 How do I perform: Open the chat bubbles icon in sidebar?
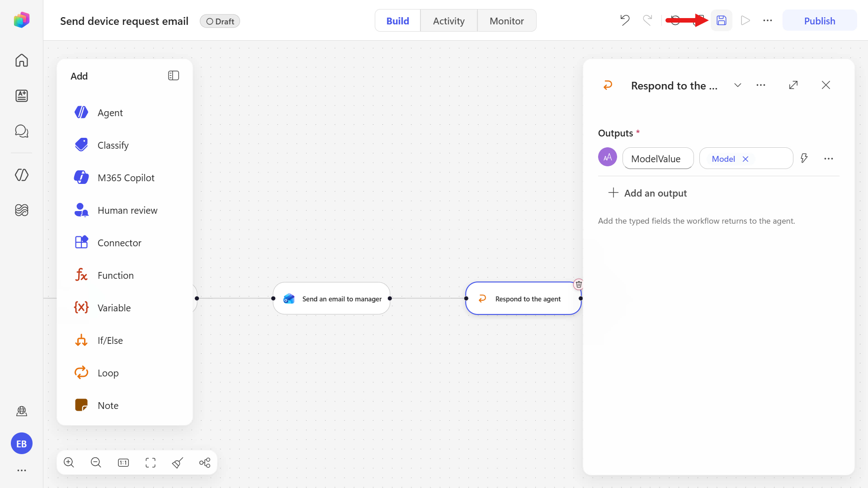22,131
